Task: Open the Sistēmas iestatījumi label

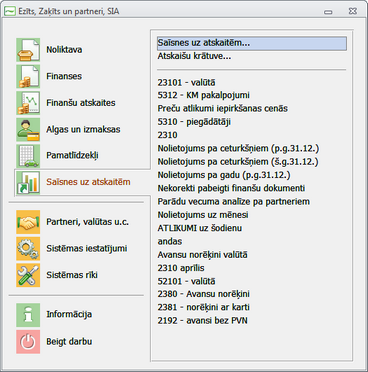Action: point(86,249)
